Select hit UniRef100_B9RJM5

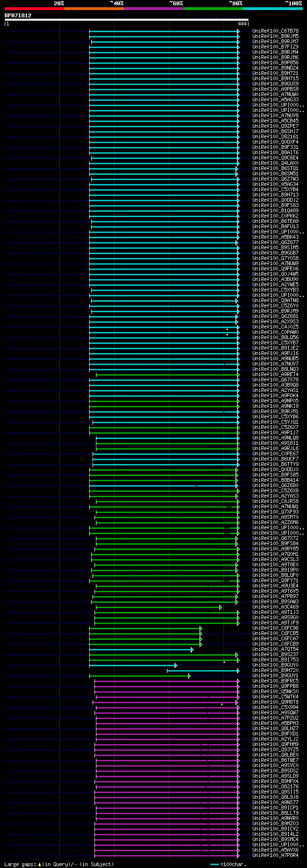275,37
